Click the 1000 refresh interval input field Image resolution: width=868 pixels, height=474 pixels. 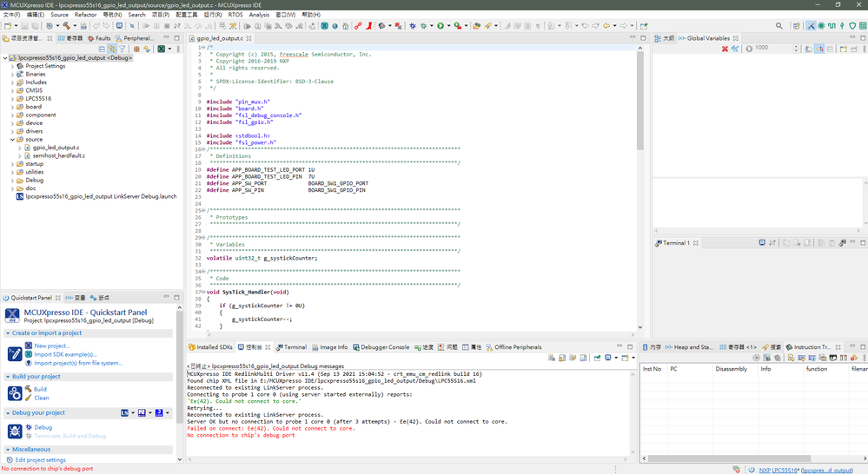pyautogui.click(x=765, y=49)
